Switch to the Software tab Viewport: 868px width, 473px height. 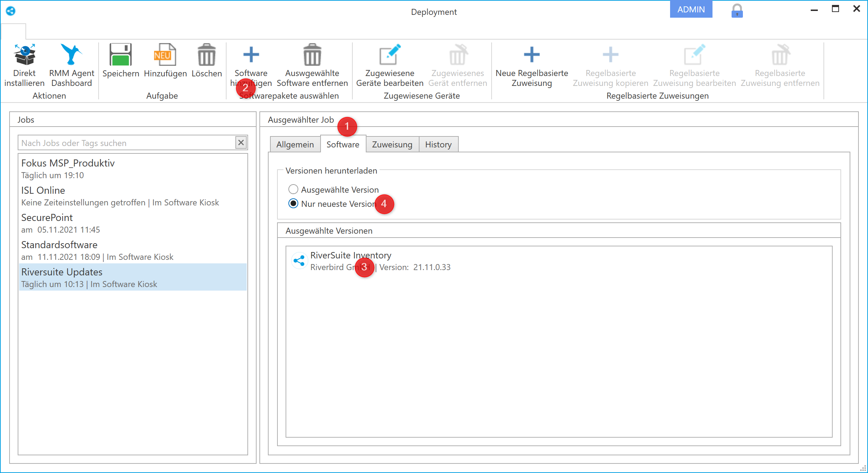(343, 144)
